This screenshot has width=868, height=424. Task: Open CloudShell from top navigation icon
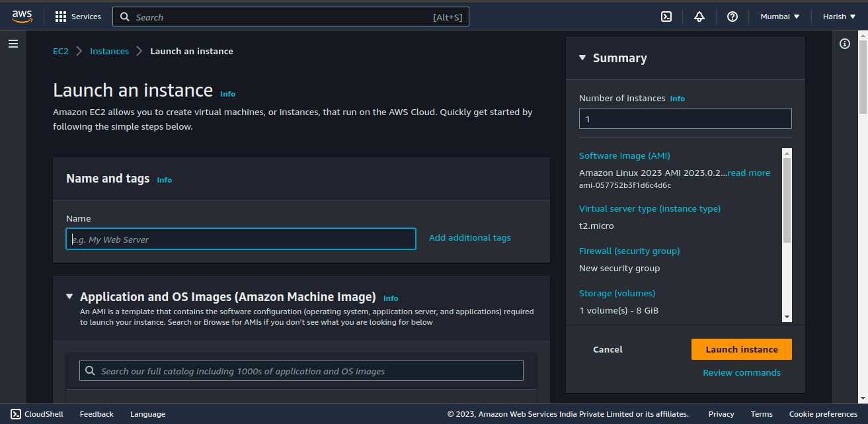pyautogui.click(x=666, y=17)
